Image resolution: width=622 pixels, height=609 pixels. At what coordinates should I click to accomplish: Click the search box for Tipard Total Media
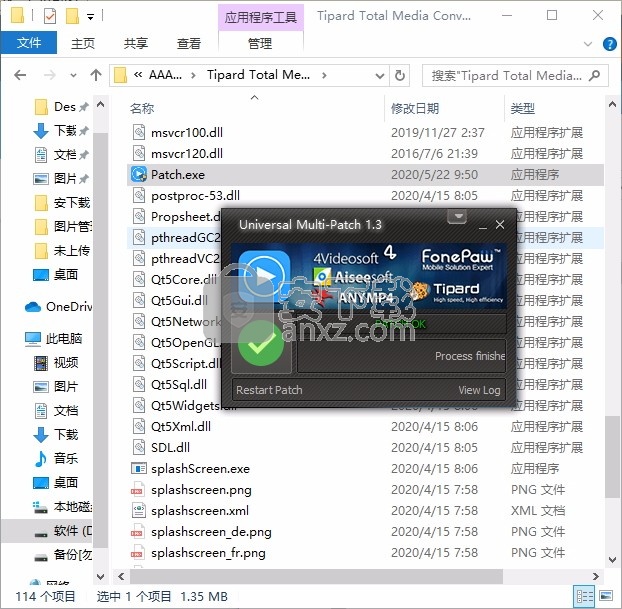click(x=510, y=75)
